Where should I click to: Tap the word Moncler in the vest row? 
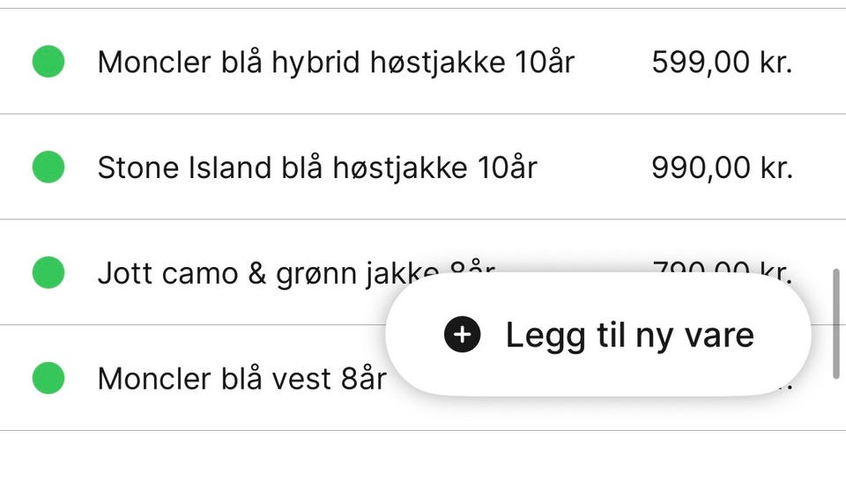click(154, 378)
